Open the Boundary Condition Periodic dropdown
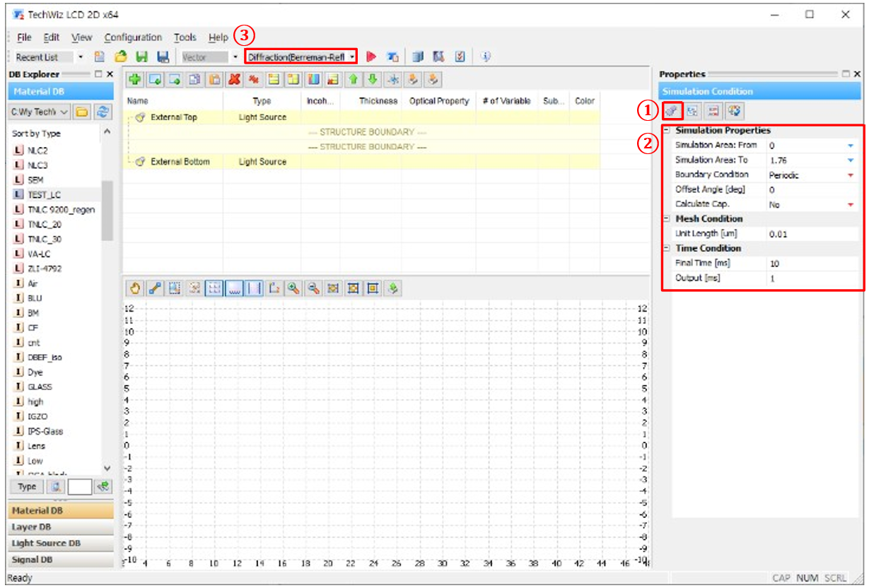 [850, 175]
